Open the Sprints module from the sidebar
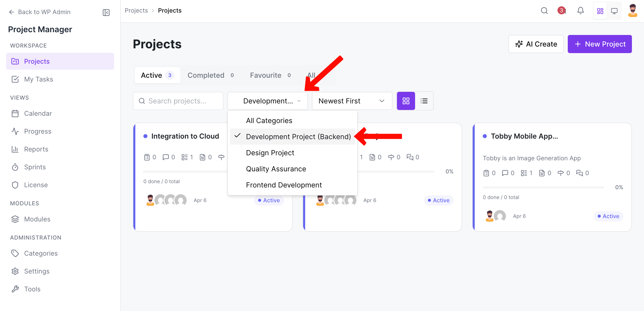This screenshot has width=644, height=311. [35, 167]
